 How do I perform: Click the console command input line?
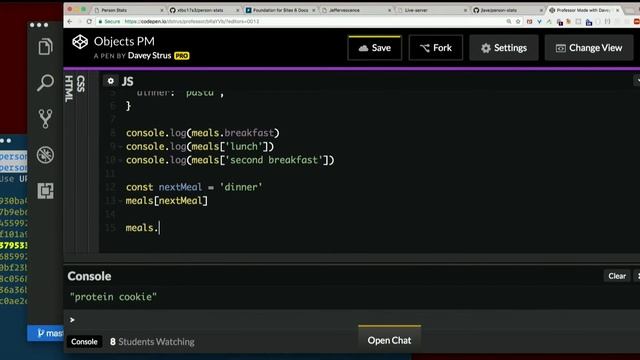352,320
